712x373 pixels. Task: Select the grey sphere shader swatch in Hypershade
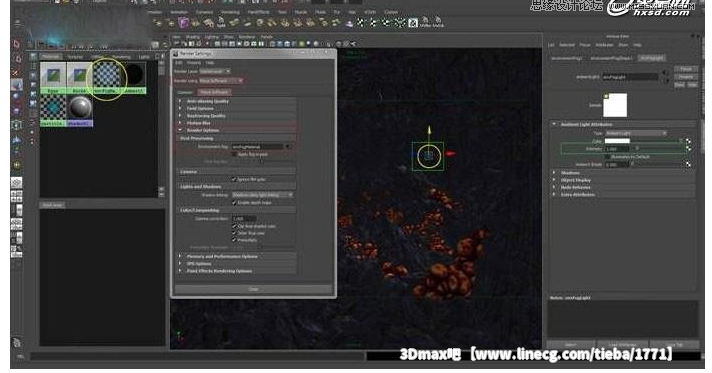[x=80, y=111]
